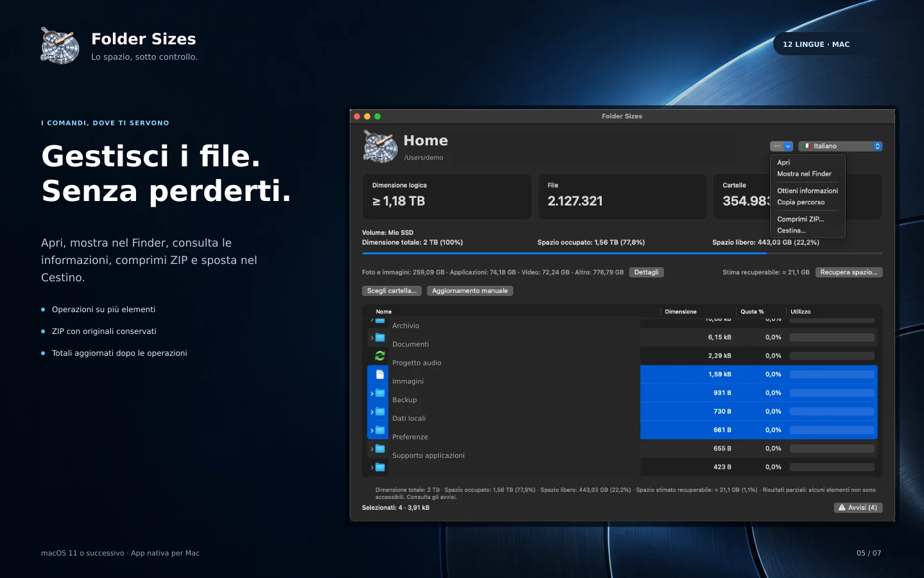
Task: Click the Supporto applicazioni name in the list
Action: 428,456
